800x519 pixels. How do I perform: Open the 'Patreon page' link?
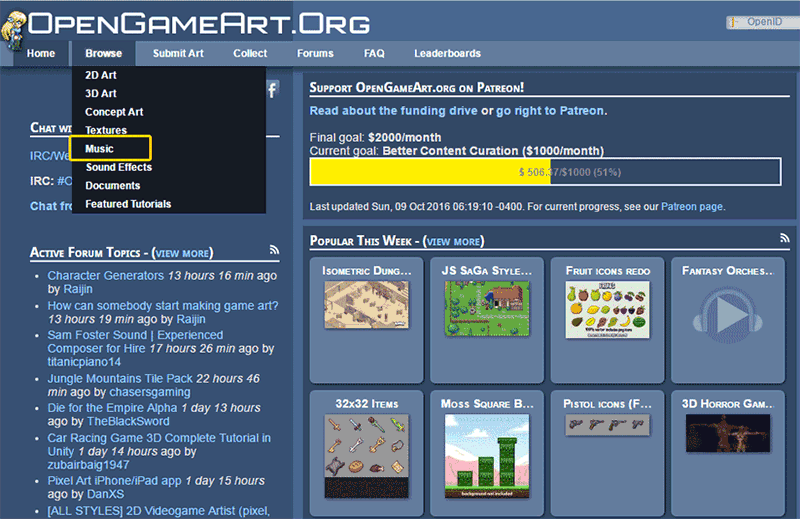[692, 207]
